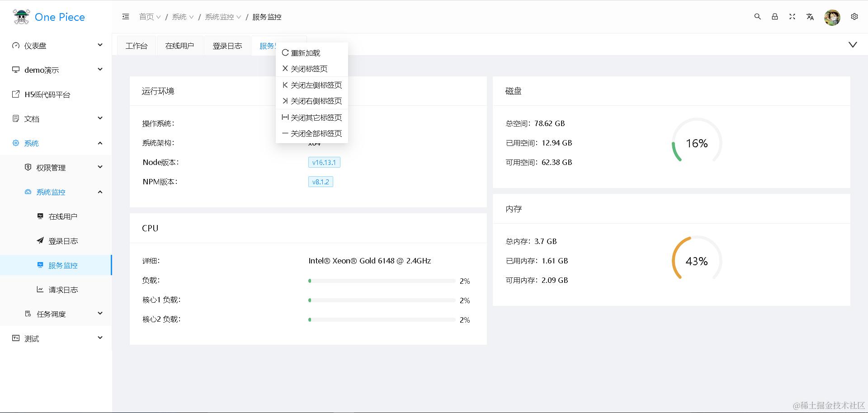Click the 核心2 负载 progress bar
868x413 pixels.
tap(382, 319)
